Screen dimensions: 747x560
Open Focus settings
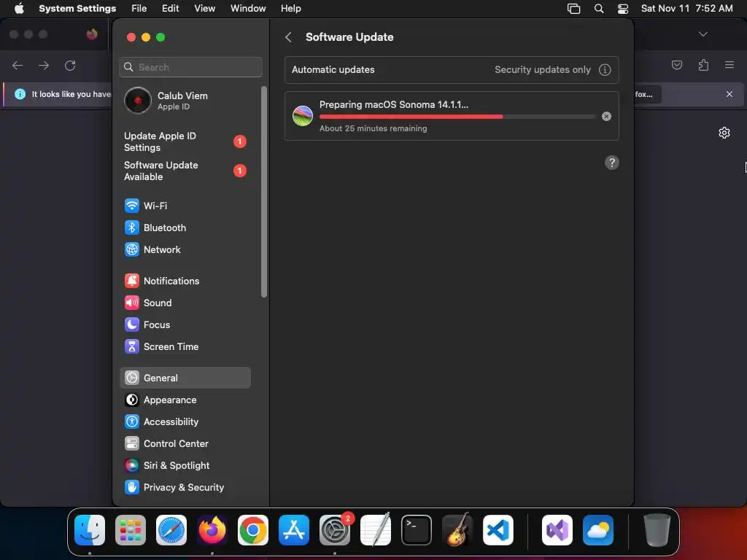[185, 324]
